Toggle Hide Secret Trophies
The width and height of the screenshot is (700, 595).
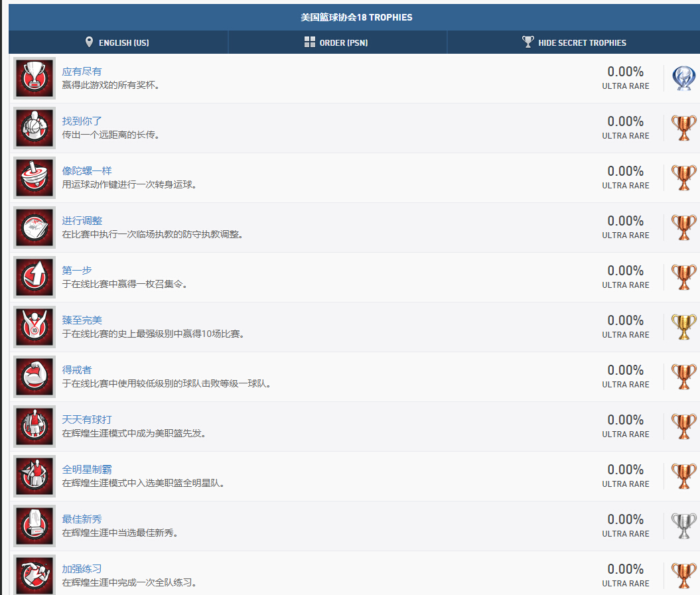tap(574, 42)
